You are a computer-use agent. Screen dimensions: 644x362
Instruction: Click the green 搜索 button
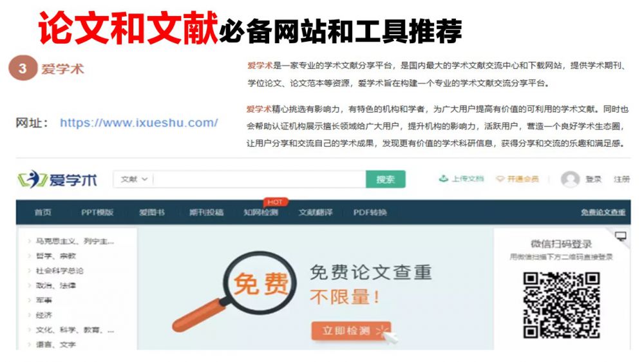pos(386,179)
